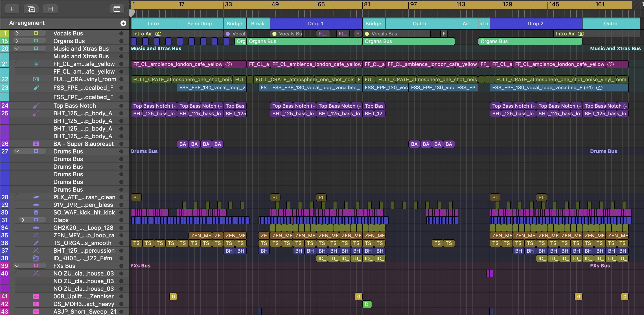This screenshot has width=644, height=315.
Task: Click the add track plus button
Action: (x=11, y=9)
